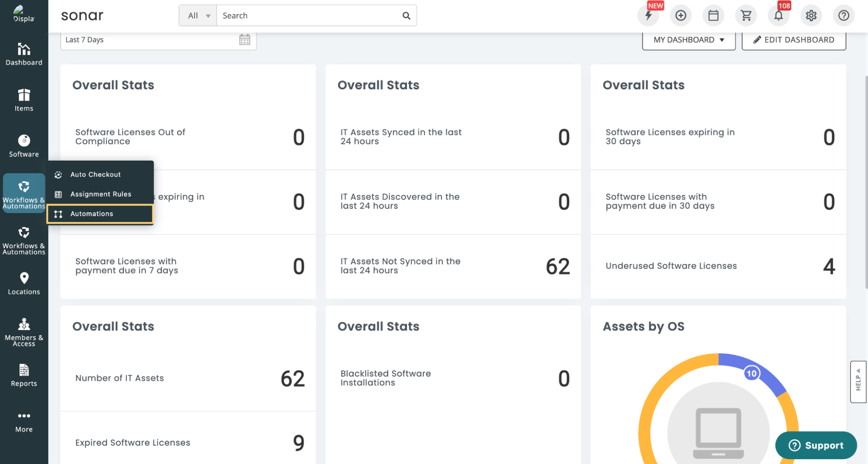Open the MY DASHBOARD dropdown
This screenshot has width=868, height=464.
(688, 40)
